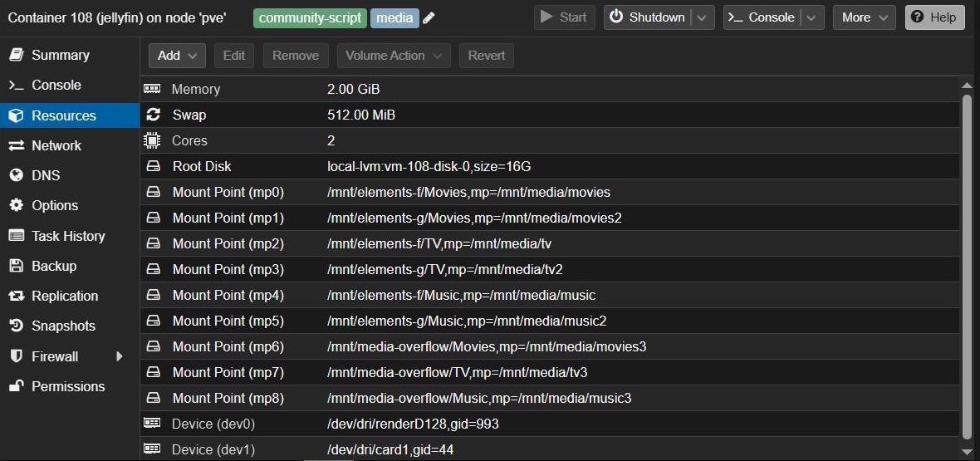Click the Summary book icon in sidebar
Viewport: 980px width, 461px height.
(x=17, y=55)
